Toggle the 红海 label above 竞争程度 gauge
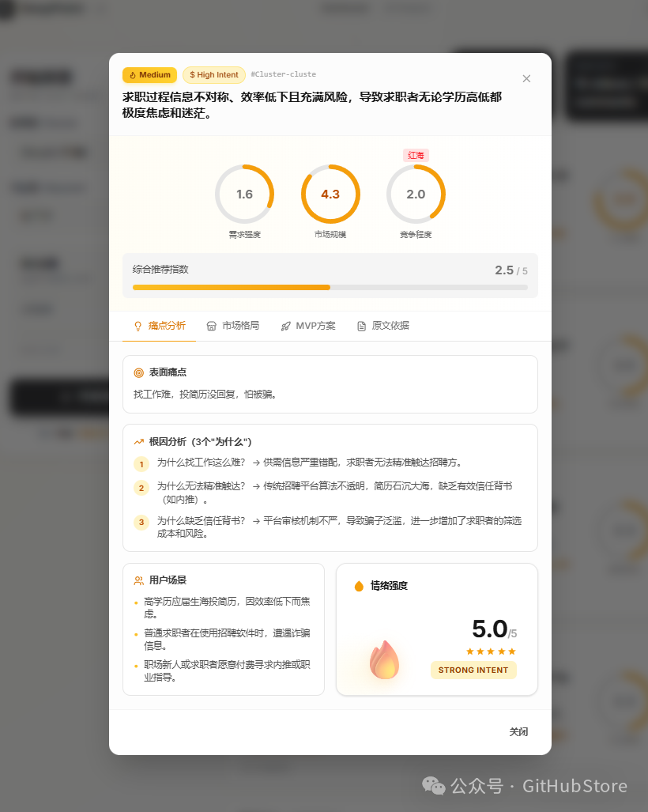This screenshot has height=812, width=648. [x=416, y=155]
